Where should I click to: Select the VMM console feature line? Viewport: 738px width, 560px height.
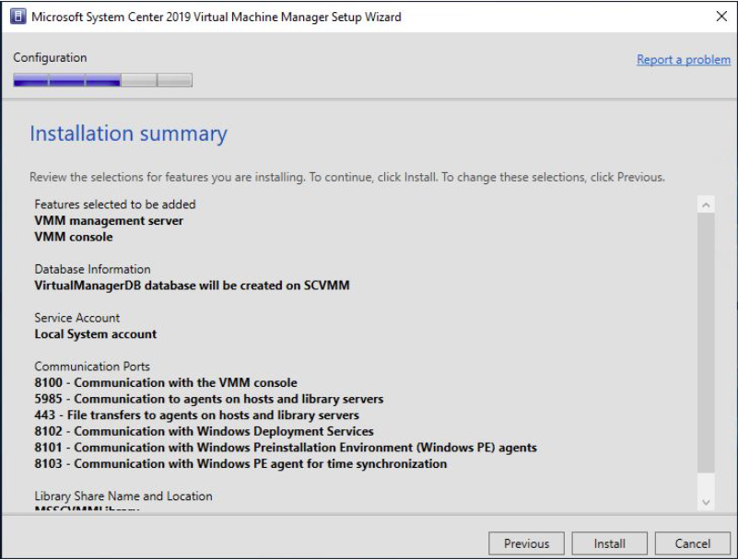pos(74,237)
